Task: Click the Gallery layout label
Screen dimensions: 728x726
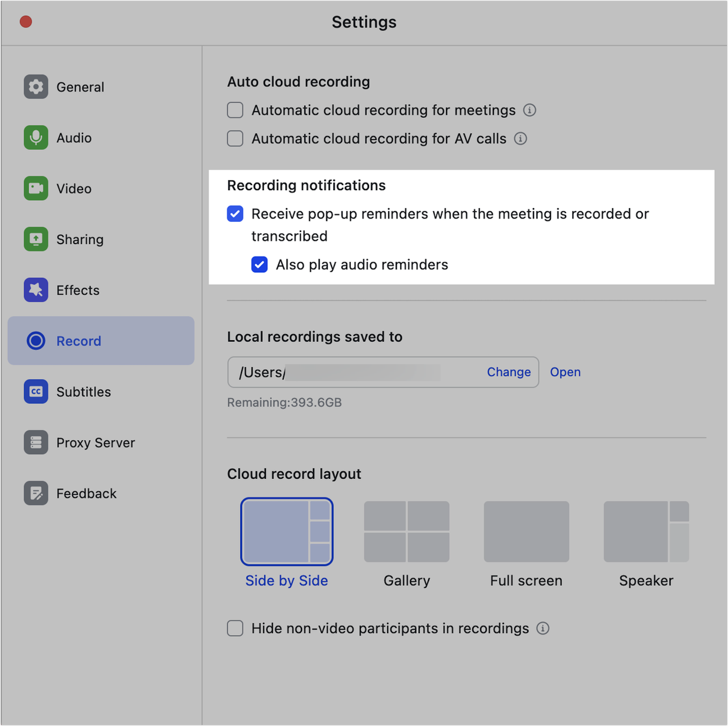Action: 407,581
